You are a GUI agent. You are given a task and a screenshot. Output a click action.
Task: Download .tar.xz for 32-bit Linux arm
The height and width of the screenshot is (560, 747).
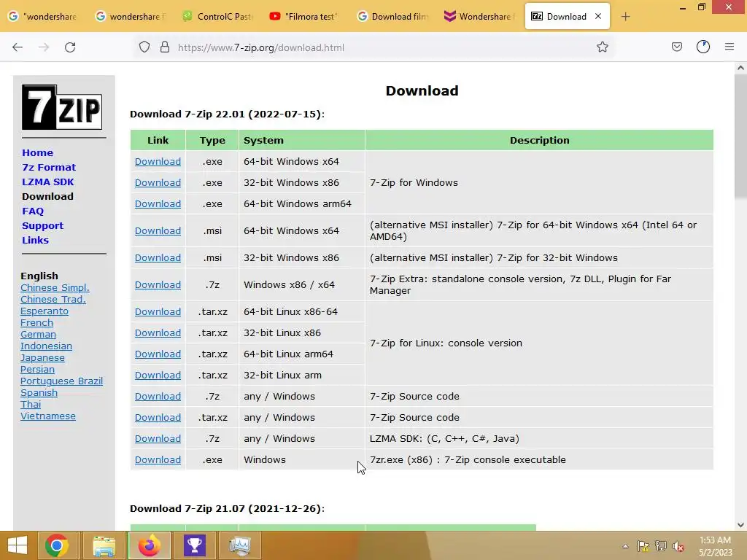point(158,376)
